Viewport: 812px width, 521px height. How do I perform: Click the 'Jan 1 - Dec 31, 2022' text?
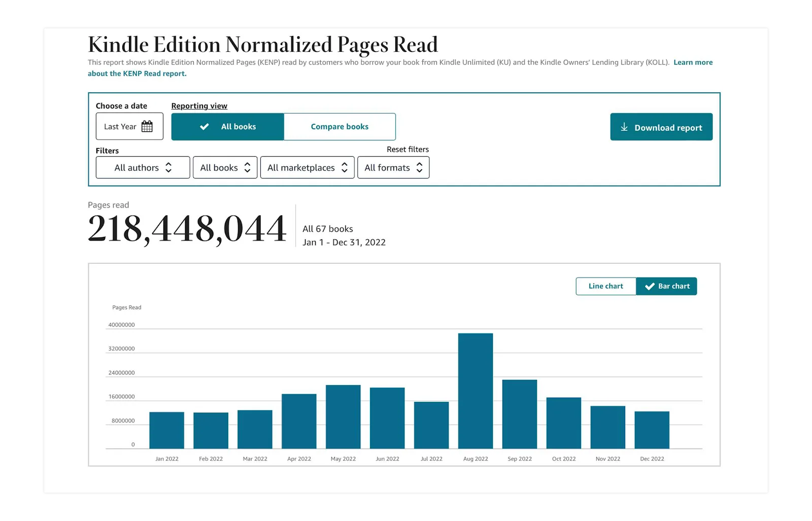(344, 242)
